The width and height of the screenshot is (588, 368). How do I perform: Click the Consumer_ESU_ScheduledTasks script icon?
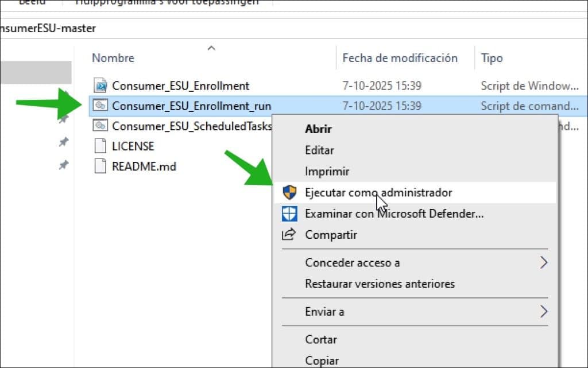(x=100, y=126)
